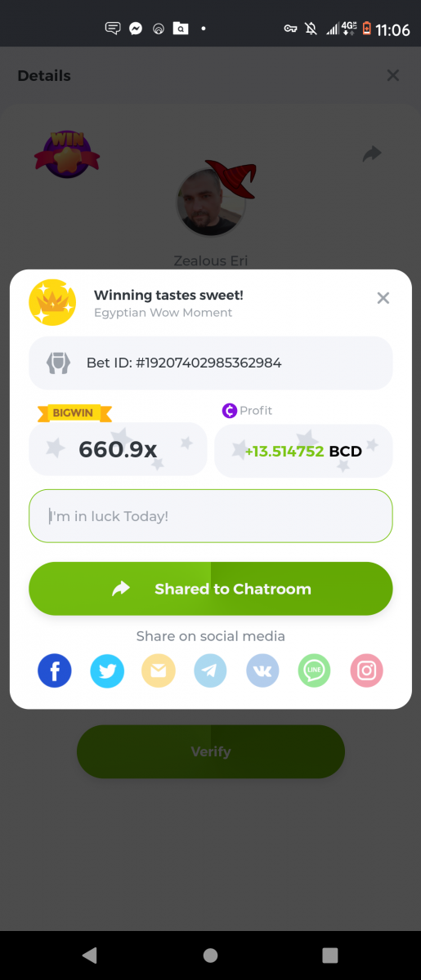Tap the Bet ID row
The height and width of the screenshot is (980, 421).
[211, 363]
